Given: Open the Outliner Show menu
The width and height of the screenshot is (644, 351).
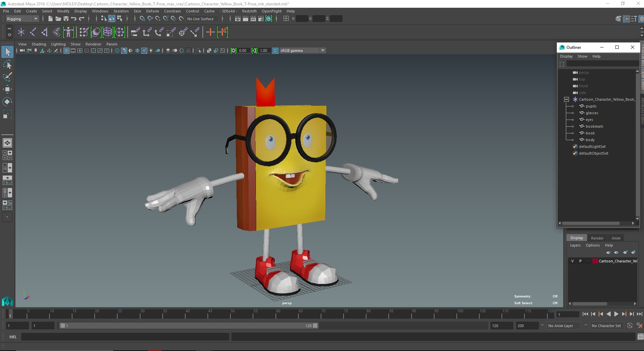Looking at the screenshot, I should (x=582, y=56).
